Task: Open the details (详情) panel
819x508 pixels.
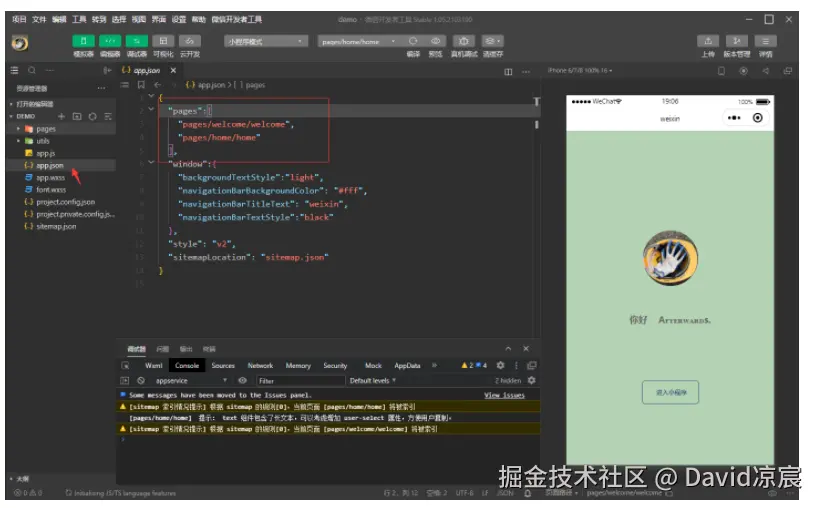Action: [x=765, y=41]
